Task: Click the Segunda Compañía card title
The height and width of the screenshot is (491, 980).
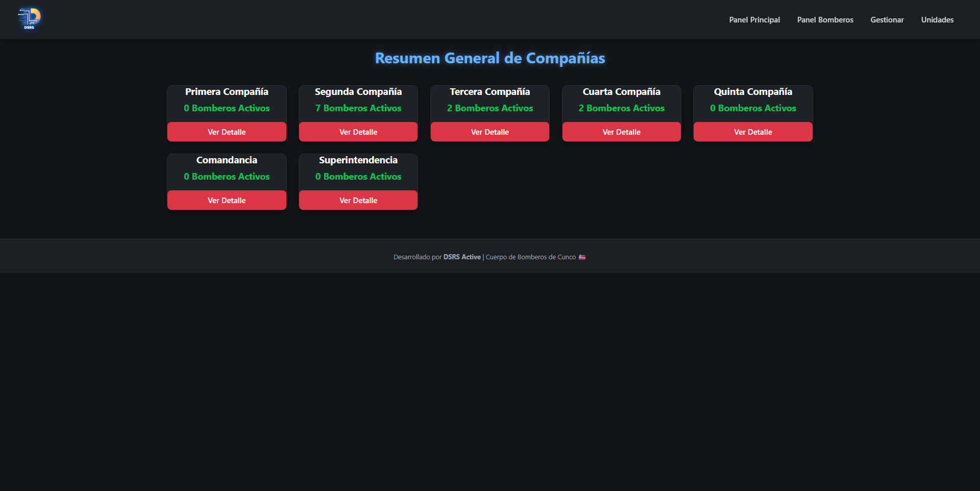Action: click(358, 92)
